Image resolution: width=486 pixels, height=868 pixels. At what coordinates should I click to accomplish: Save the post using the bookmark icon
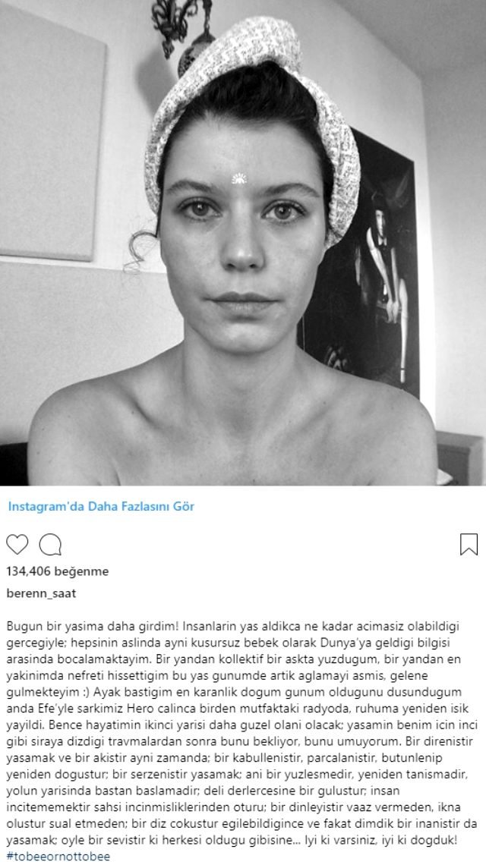(x=469, y=544)
